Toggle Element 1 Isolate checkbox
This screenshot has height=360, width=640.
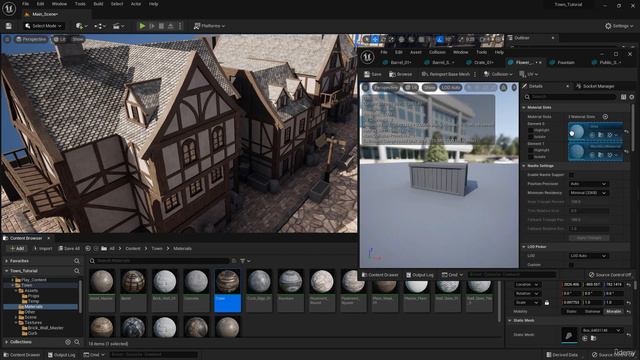[x=531, y=157]
